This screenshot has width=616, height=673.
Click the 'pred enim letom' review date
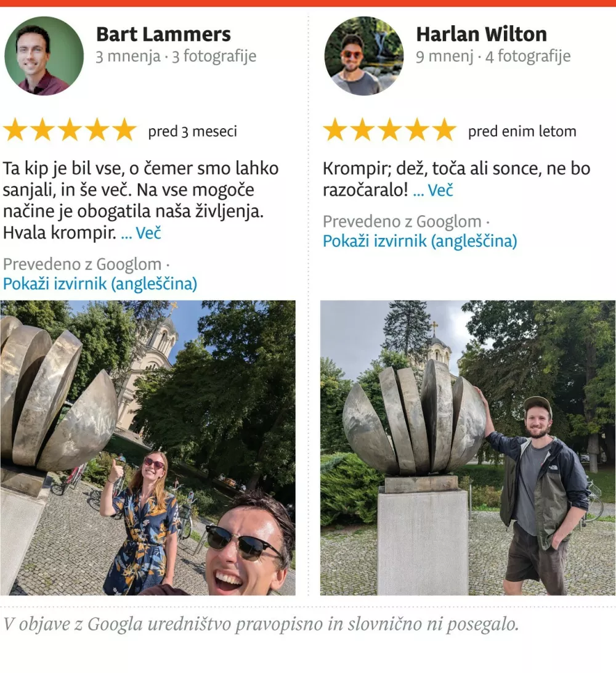tap(522, 131)
